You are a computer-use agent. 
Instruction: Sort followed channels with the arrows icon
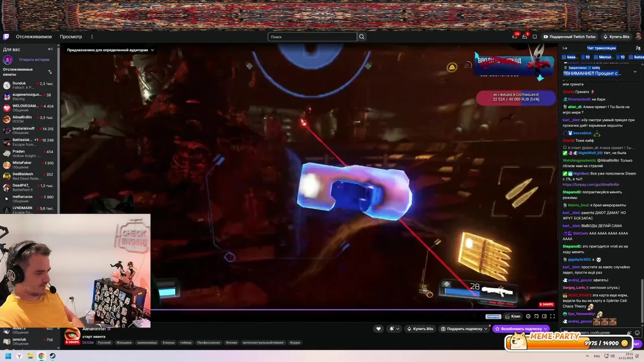[50, 72]
